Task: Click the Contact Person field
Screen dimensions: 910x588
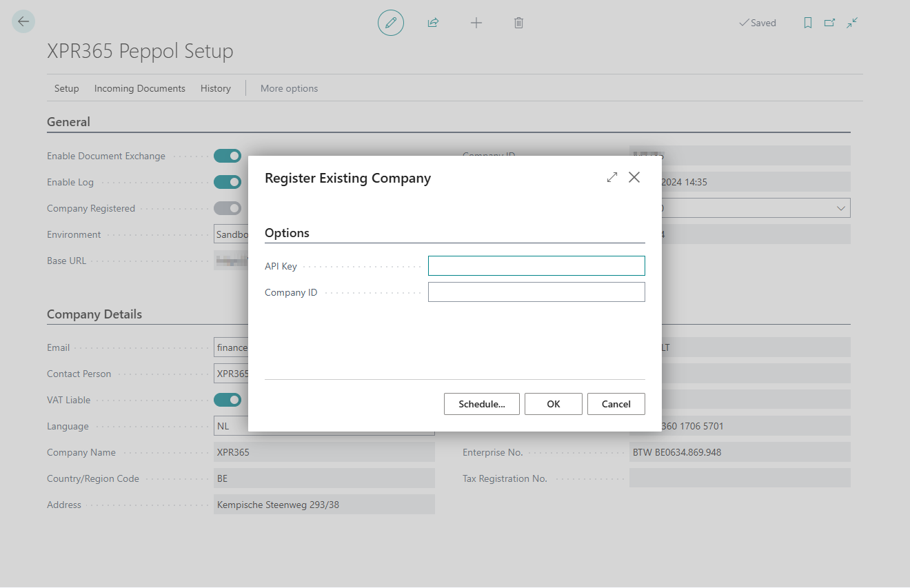Action: click(x=232, y=374)
